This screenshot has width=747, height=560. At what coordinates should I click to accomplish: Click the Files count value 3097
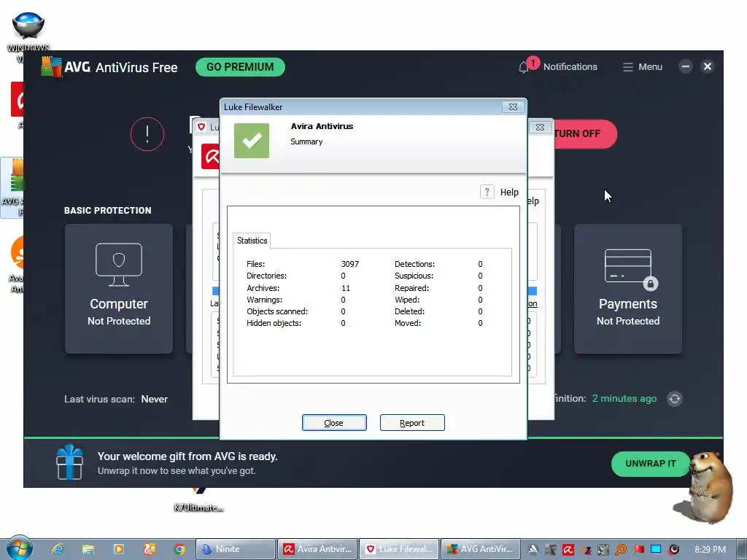(350, 264)
